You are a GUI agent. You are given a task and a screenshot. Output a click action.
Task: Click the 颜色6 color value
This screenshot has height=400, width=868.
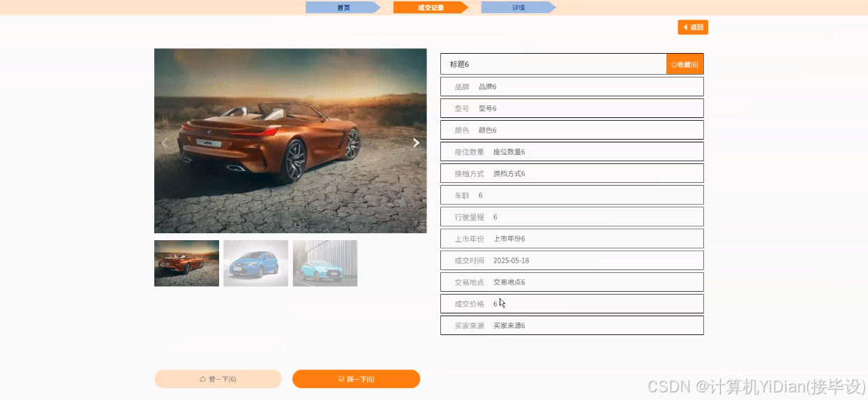(487, 130)
